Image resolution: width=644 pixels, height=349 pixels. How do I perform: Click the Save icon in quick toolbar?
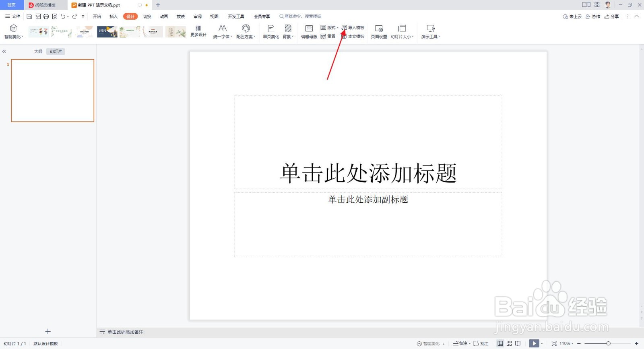29,17
